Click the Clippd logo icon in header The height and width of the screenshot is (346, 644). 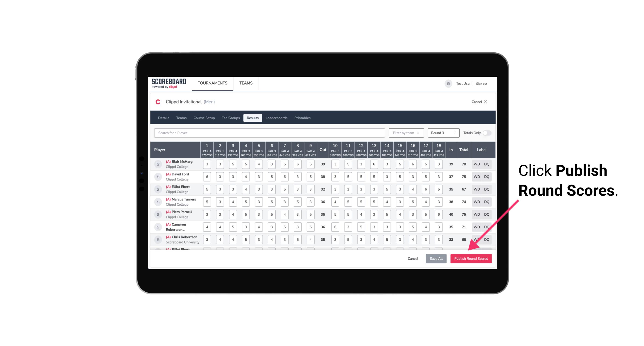click(159, 102)
